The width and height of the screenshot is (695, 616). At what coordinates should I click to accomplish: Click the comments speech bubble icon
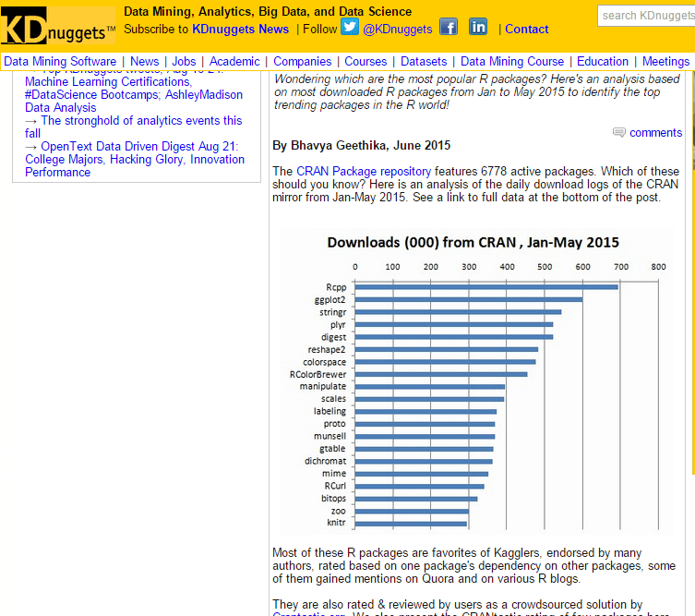[x=619, y=133]
